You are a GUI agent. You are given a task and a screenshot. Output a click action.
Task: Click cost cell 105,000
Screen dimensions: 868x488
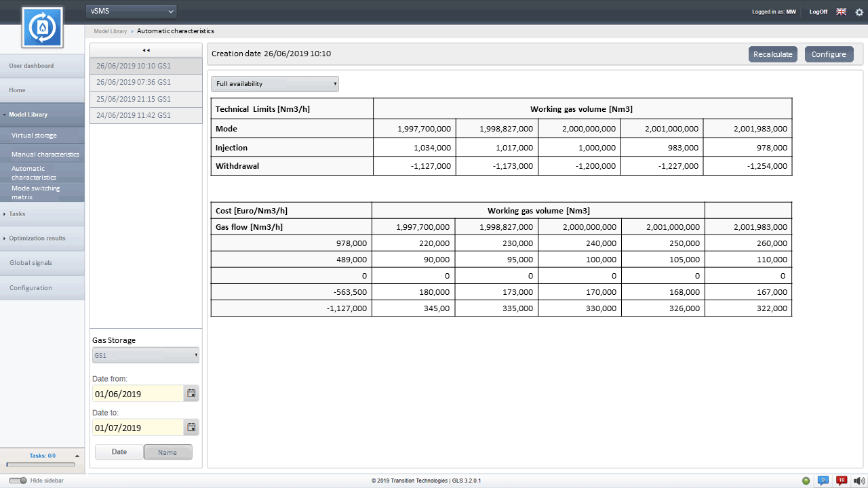(x=663, y=260)
